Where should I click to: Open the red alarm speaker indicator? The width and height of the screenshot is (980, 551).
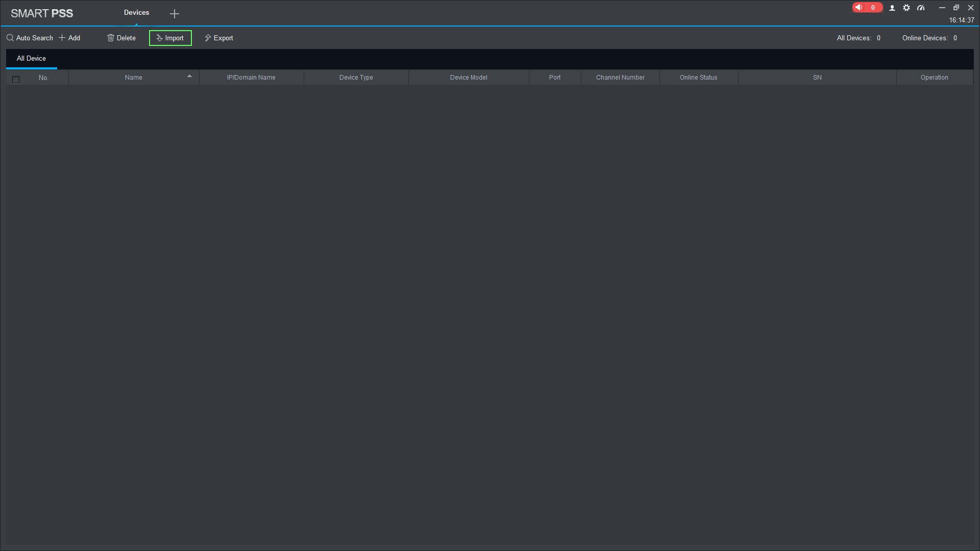[x=860, y=8]
